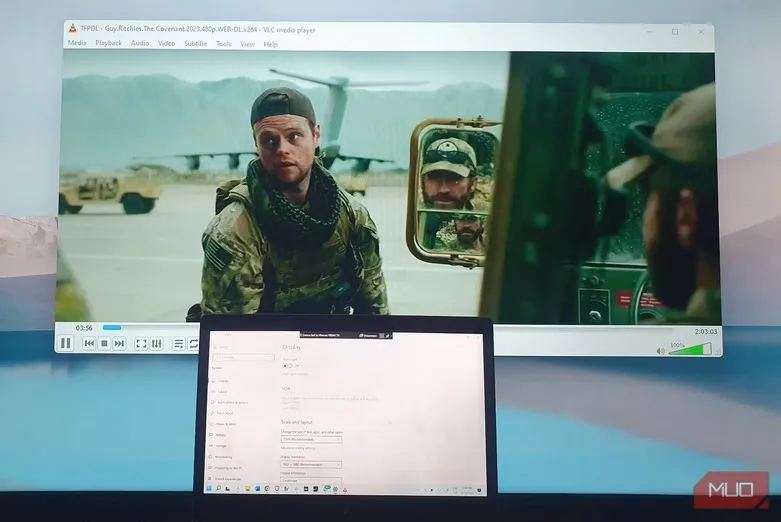Image resolution: width=781 pixels, height=522 pixels.
Task: Open the Playback menu
Action: pos(108,44)
